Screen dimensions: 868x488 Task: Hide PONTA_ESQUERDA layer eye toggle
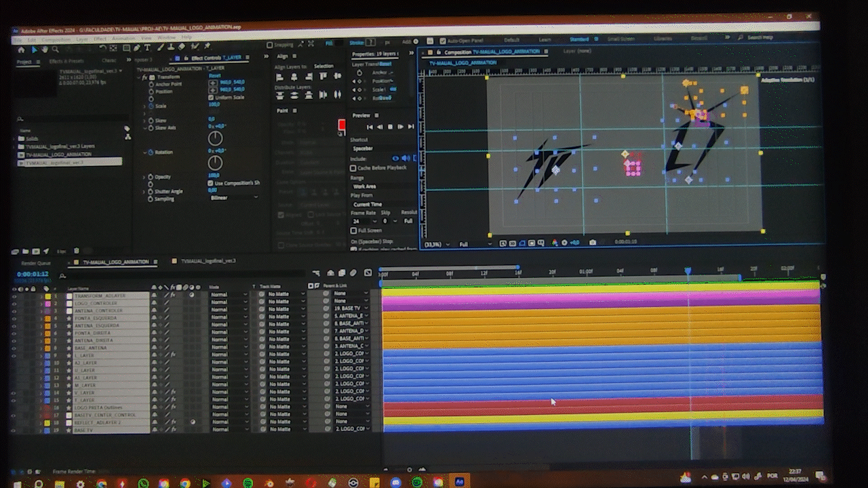pyautogui.click(x=14, y=319)
